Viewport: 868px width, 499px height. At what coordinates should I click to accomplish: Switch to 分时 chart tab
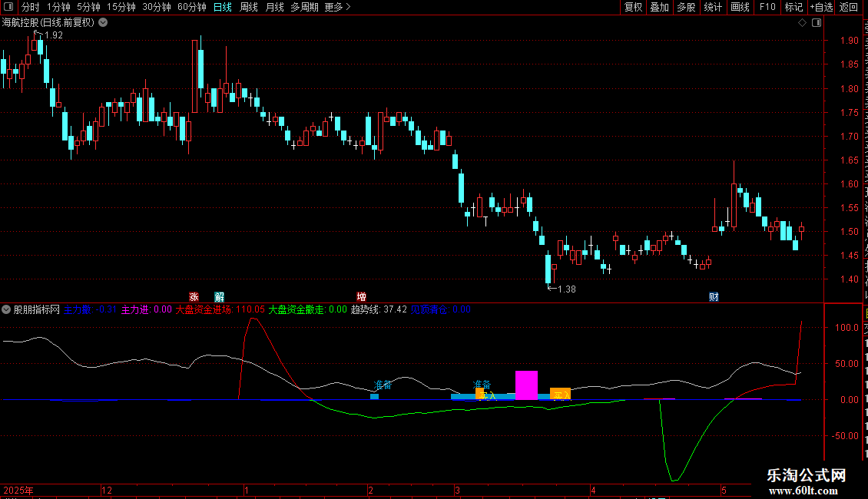tap(31, 7)
